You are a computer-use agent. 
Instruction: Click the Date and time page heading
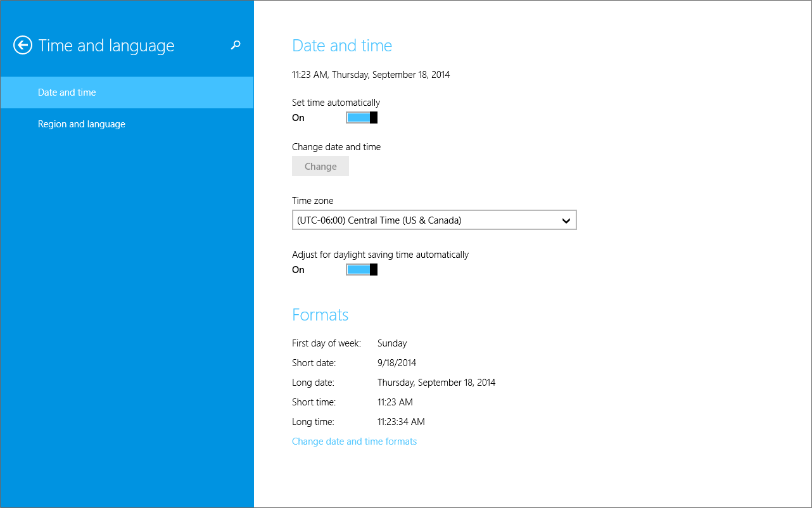(342, 46)
